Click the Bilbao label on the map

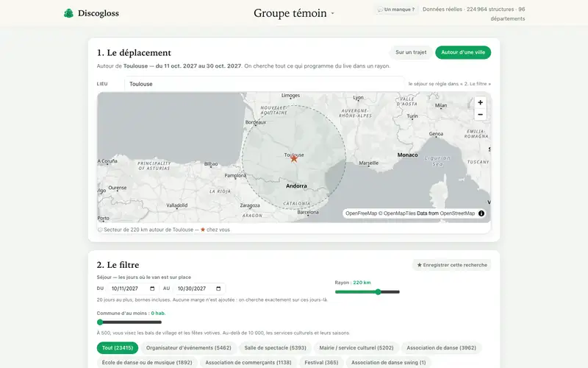click(211, 163)
